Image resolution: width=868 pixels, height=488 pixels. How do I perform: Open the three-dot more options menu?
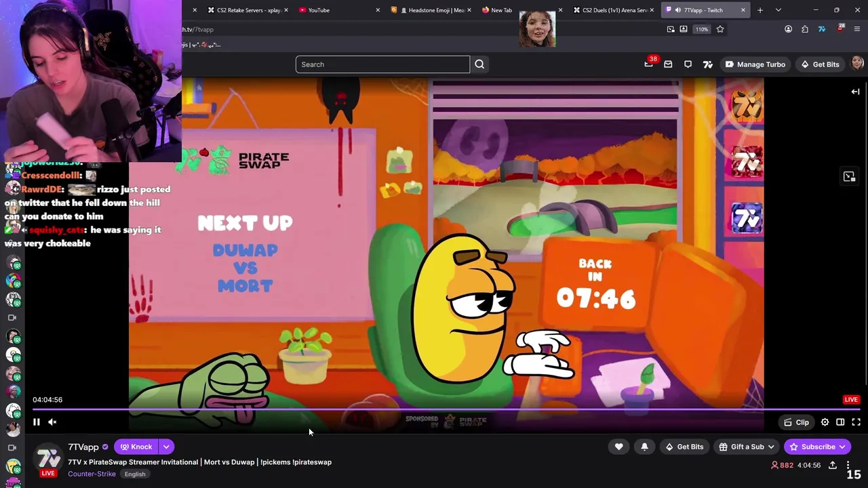[x=848, y=465]
